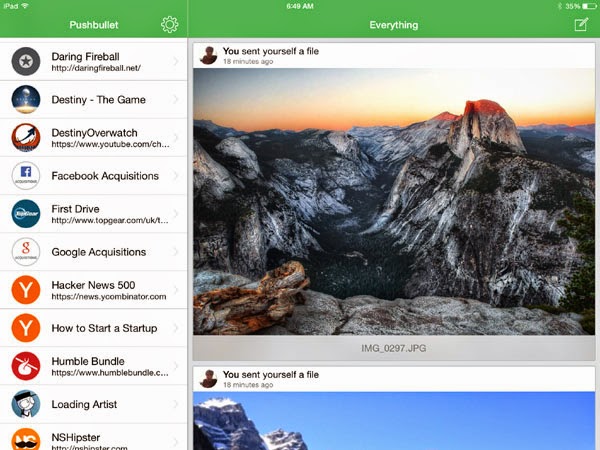
Task: Select the Everything header title
Action: click(394, 25)
